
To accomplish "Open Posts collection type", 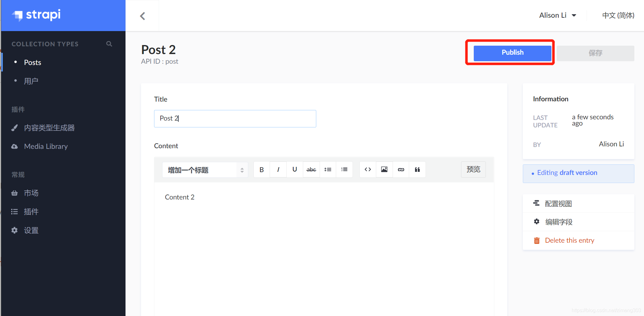I will 33,62.
